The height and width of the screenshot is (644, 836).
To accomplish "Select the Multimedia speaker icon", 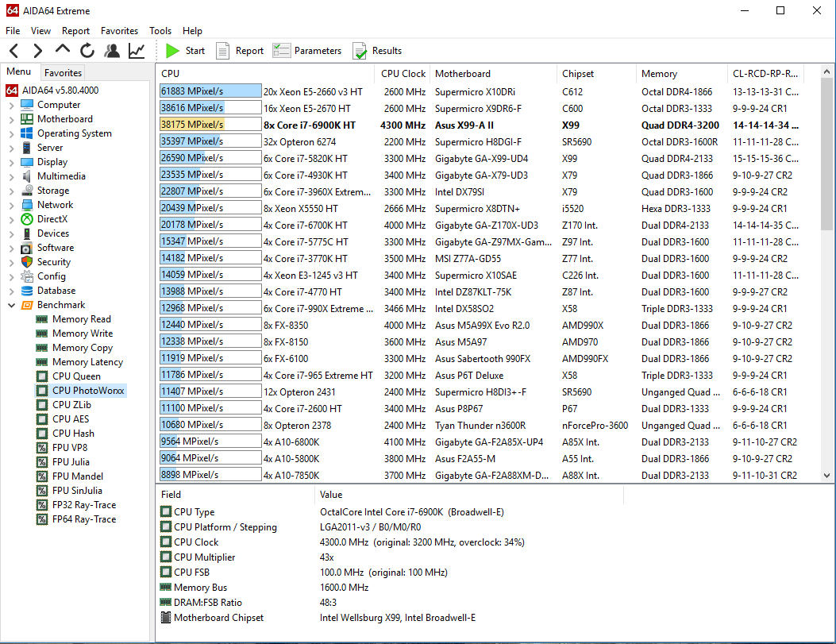I will [x=27, y=176].
